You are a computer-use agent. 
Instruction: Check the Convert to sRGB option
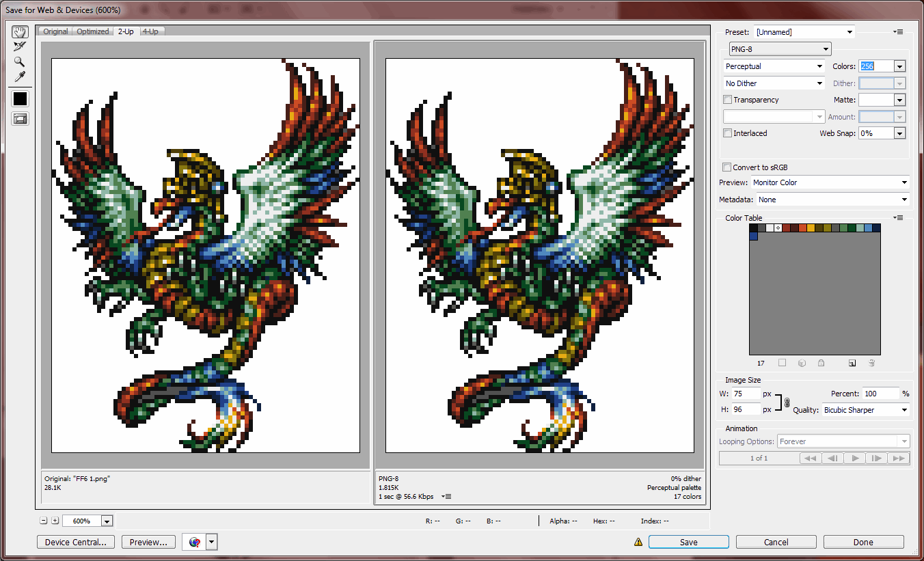[726, 167]
